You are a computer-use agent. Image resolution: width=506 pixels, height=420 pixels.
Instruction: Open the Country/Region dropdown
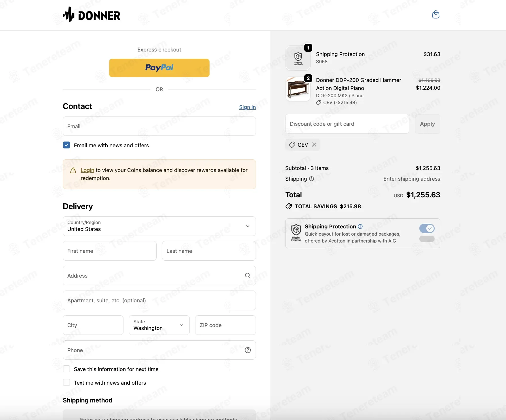159,226
